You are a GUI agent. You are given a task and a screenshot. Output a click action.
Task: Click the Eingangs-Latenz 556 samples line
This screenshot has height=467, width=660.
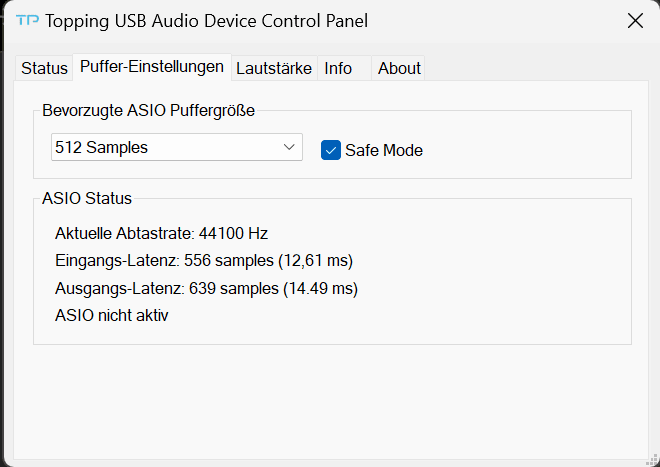[204, 261]
